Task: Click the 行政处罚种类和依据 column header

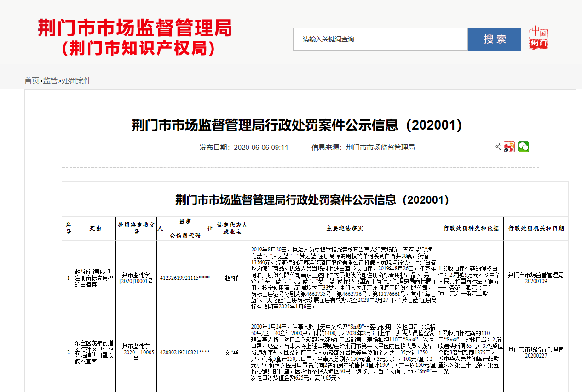Action: pos(471,228)
